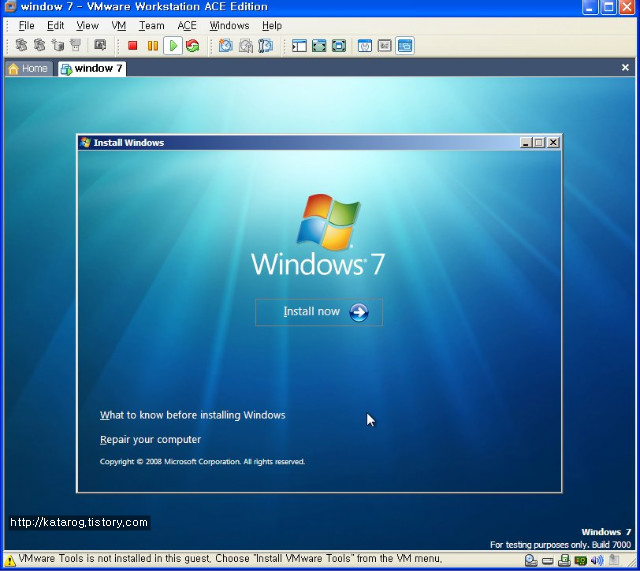This screenshot has height=571, width=640.
Task: Close the Install Windows dialog
Action: 553,142
